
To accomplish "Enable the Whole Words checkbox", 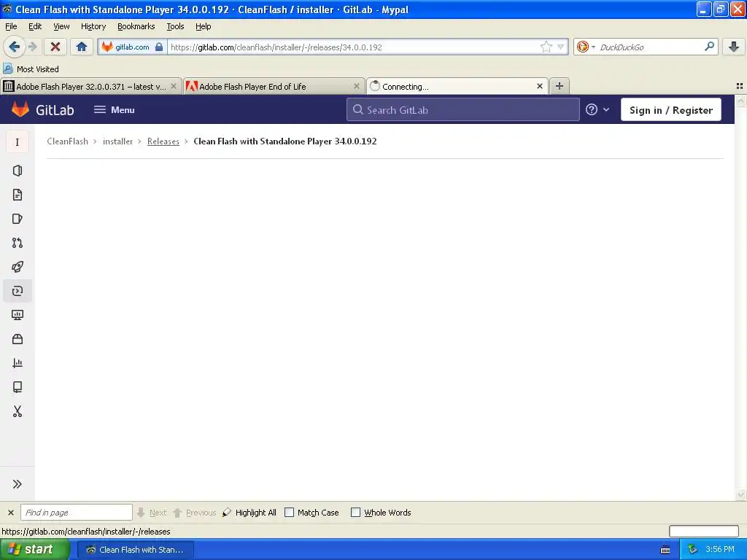I will click(355, 513).
